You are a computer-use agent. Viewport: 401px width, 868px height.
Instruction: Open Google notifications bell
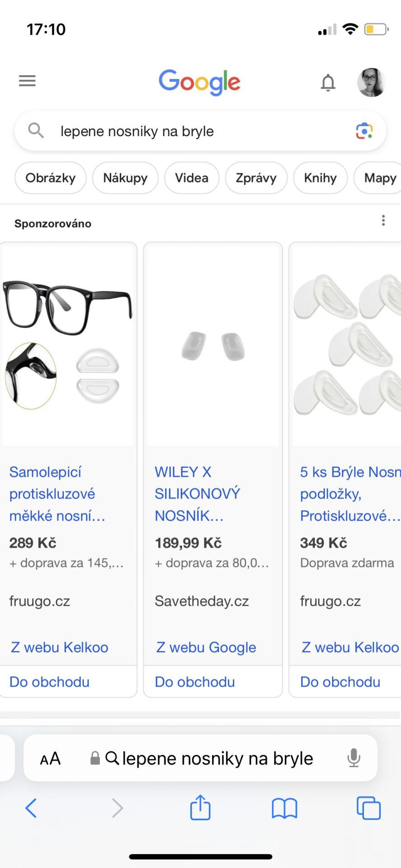coord(328,83)
